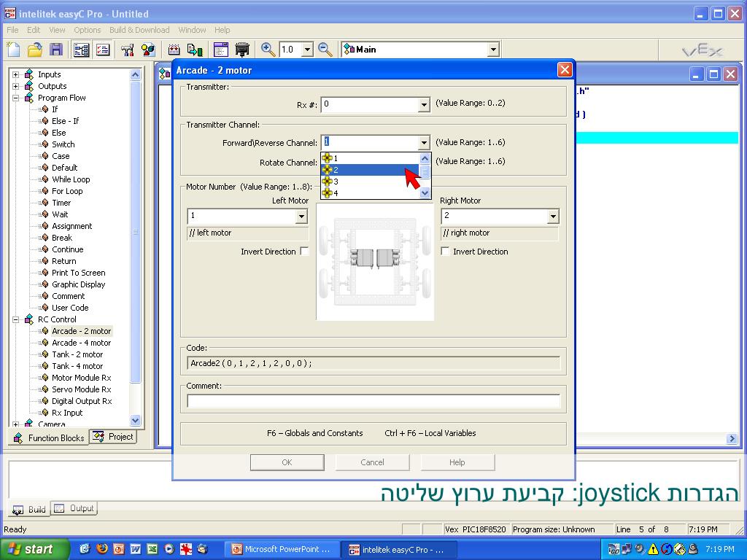Click the OK button in dialog
This screenshot has width=747, height=560.
[x=287, y=462]
